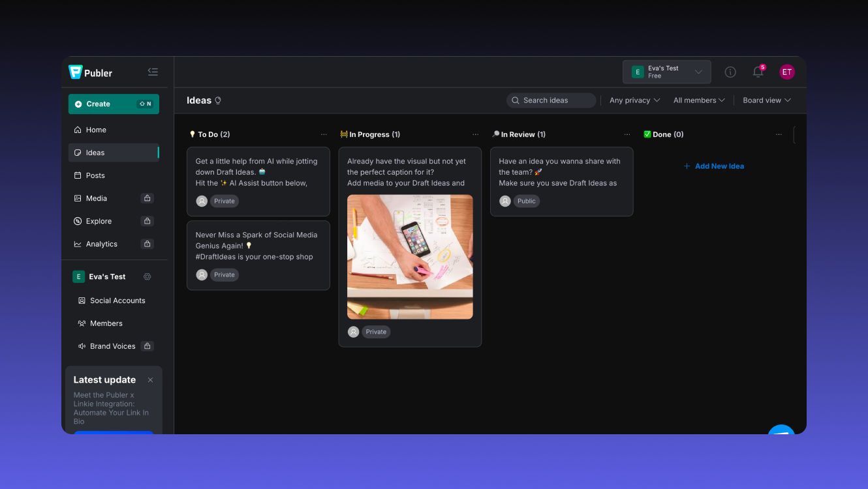868x489 pixels.
Task: Click the Private tag on In Progress card
Action: pos(376,332)
